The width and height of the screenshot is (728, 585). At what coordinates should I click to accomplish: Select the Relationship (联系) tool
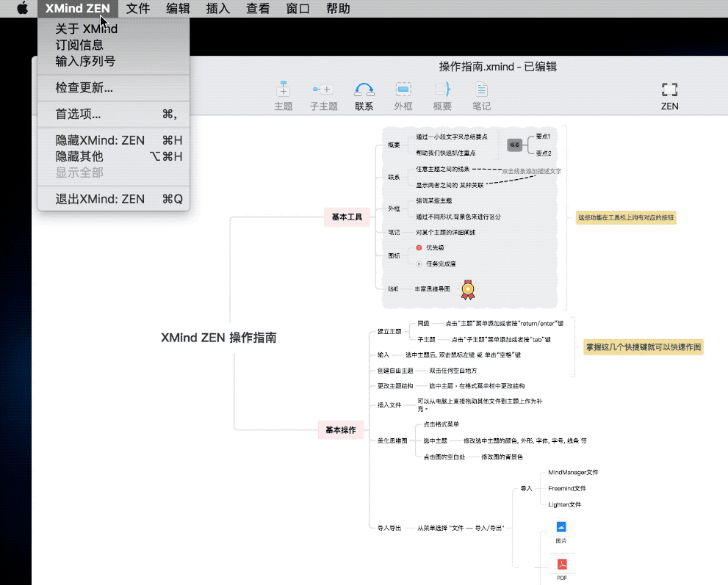pos(364,95)
